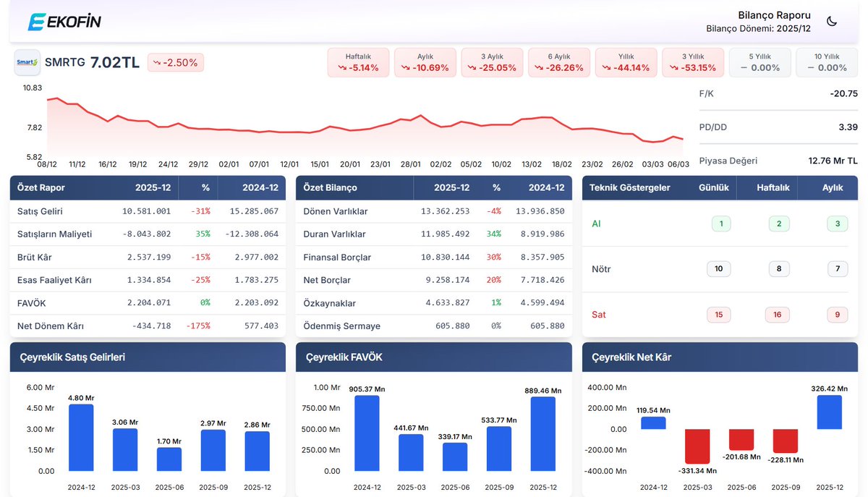The image size is (868, 497).
Task: Toggle dark mode with the moon icon
Action: coord(832,22)
